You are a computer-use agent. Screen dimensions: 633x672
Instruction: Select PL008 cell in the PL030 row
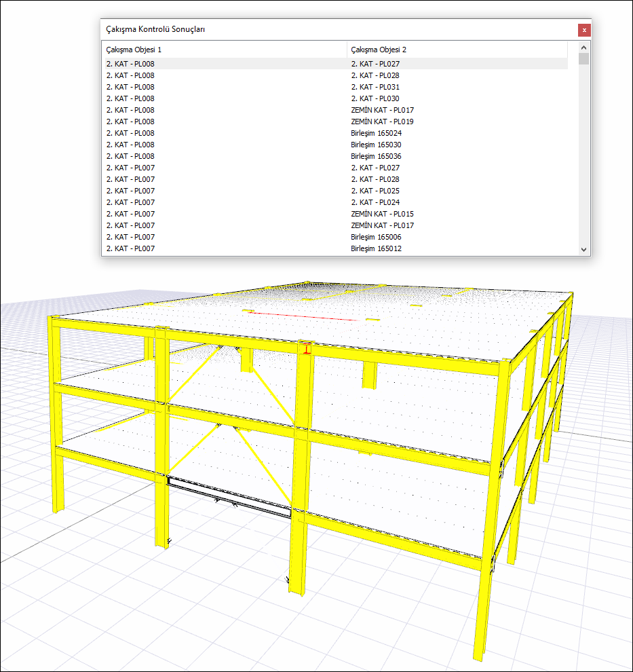[x=130, y=98]
